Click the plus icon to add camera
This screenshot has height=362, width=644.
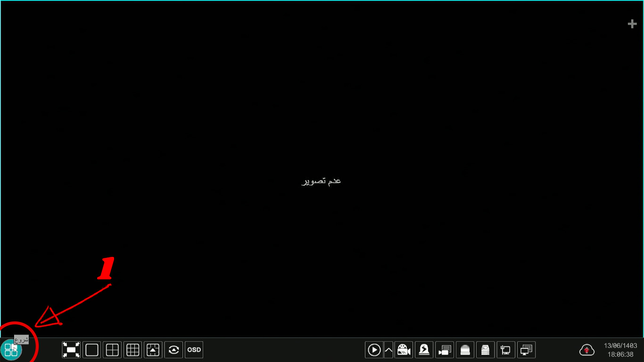pos(632,24)
